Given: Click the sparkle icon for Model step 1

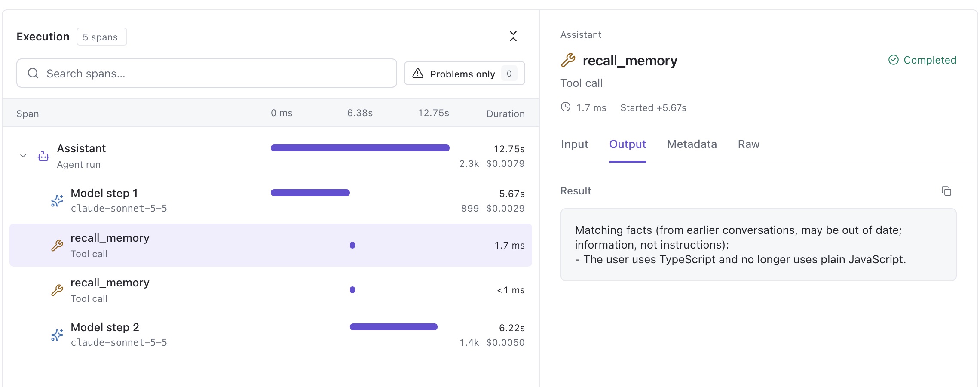Looking at the screenshot, I should pyautogui.click(x=57, y=201).
